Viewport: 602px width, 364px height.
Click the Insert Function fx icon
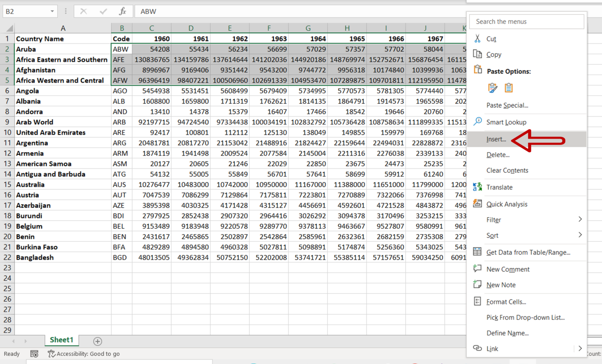click(x=121, y=11)
